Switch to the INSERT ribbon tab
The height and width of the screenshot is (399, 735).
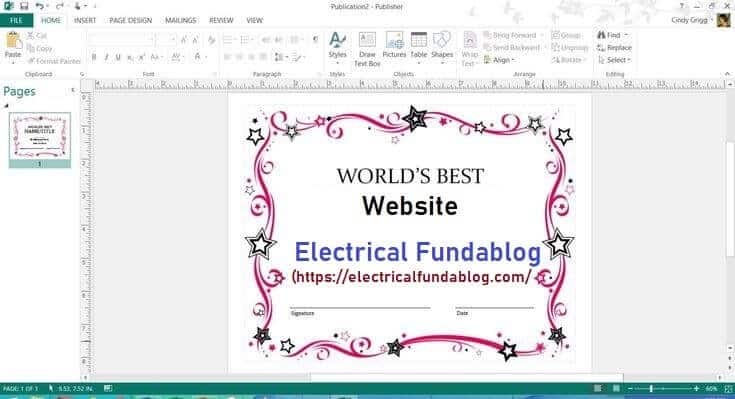(85, 20)
